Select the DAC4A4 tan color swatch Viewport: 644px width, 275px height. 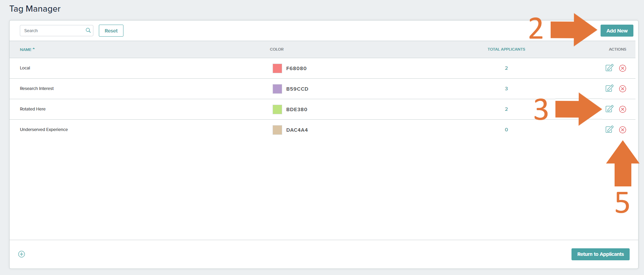point(277,130)
